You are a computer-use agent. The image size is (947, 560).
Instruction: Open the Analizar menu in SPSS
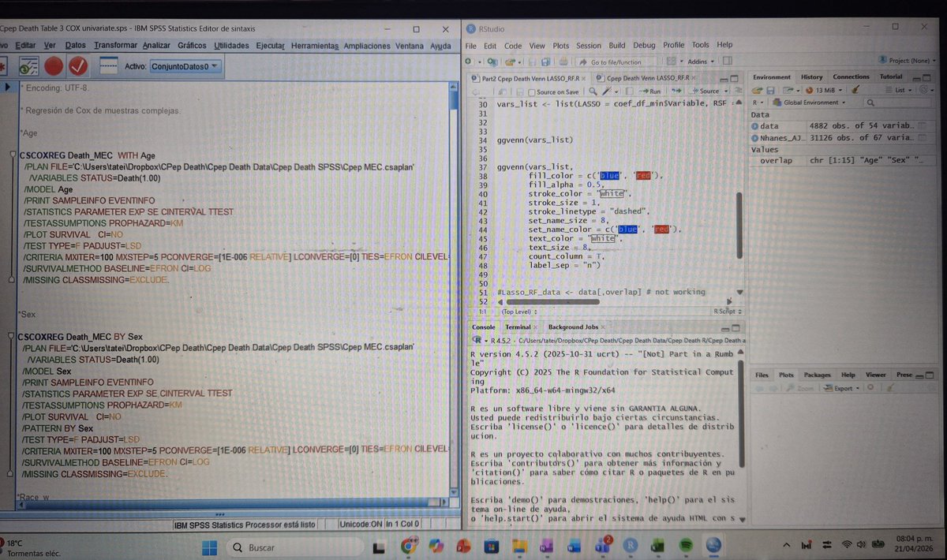pyautogui.click(x=156, y=46)
